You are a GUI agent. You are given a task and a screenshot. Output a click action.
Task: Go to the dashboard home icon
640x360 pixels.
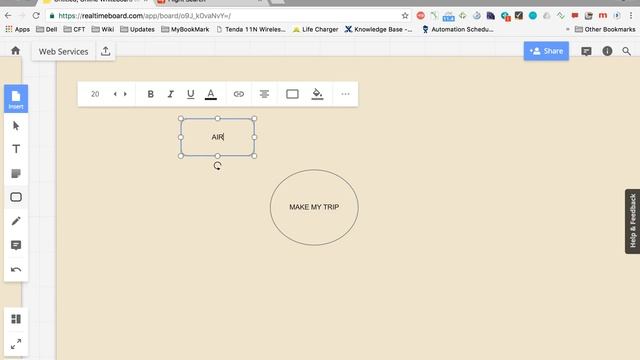tap(16, 51)
